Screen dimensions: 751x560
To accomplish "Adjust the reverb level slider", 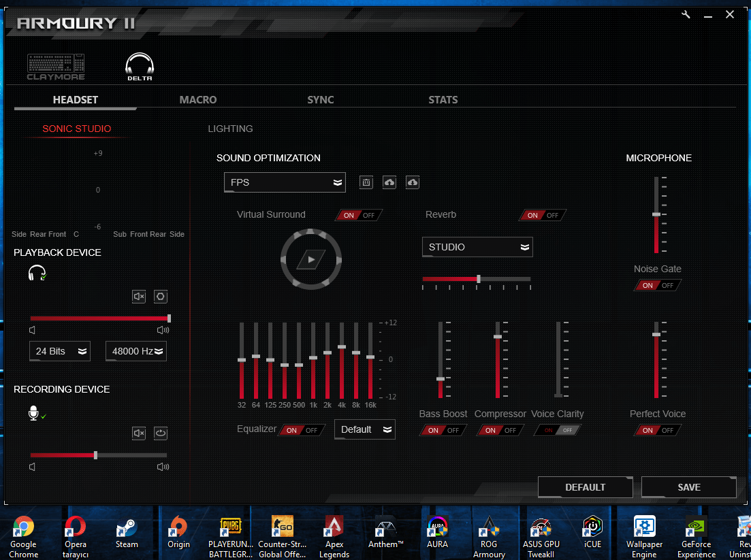I will (x=477, y=279).
